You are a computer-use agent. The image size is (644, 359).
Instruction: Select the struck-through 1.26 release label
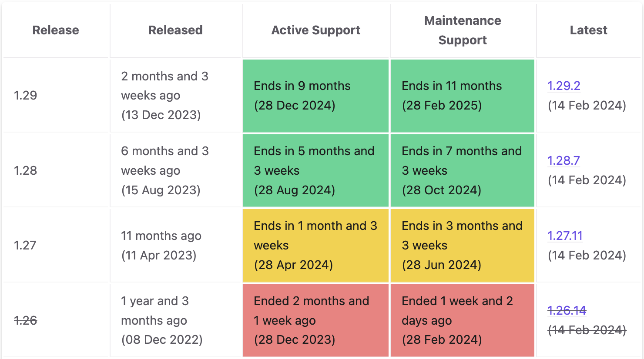click(x=25, y=321)
